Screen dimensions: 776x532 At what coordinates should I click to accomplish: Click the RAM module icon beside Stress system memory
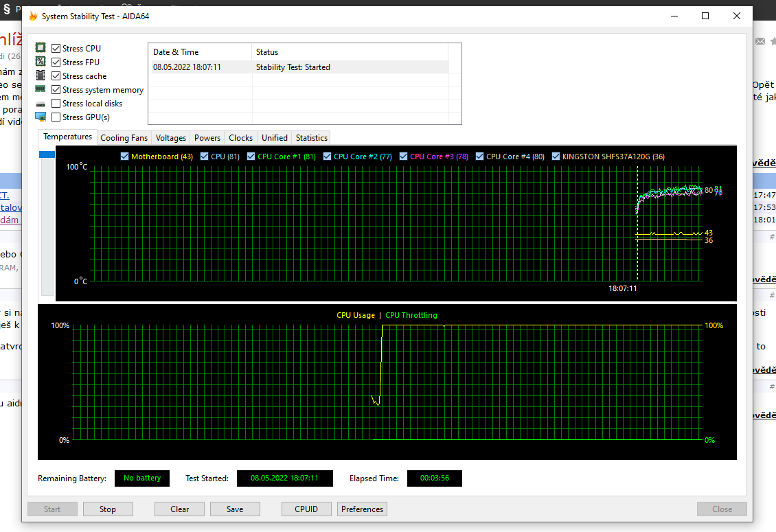click(41, 89)
